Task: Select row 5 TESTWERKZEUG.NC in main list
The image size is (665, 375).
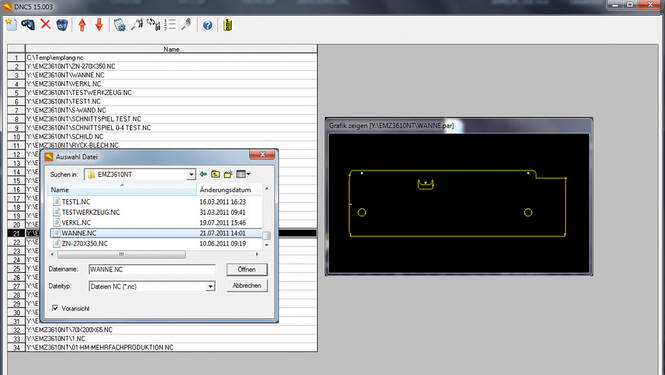Action: click(171, 92)
